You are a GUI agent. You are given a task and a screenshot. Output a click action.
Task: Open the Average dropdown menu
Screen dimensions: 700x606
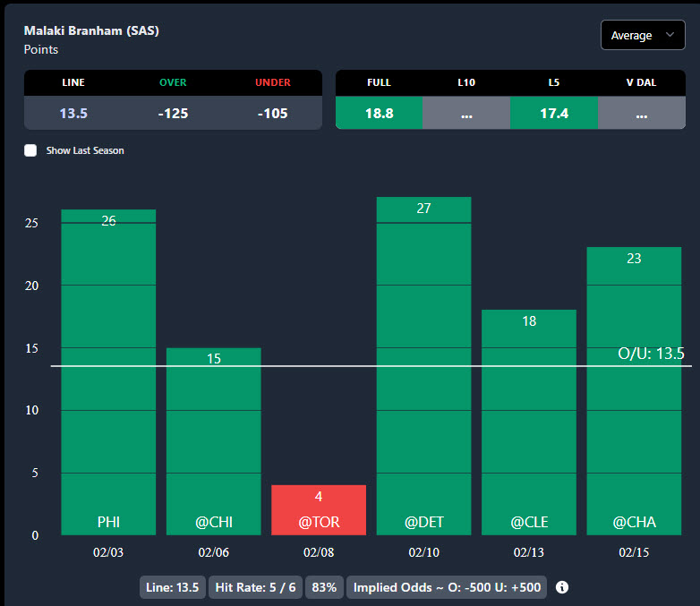tap(642, 36)
